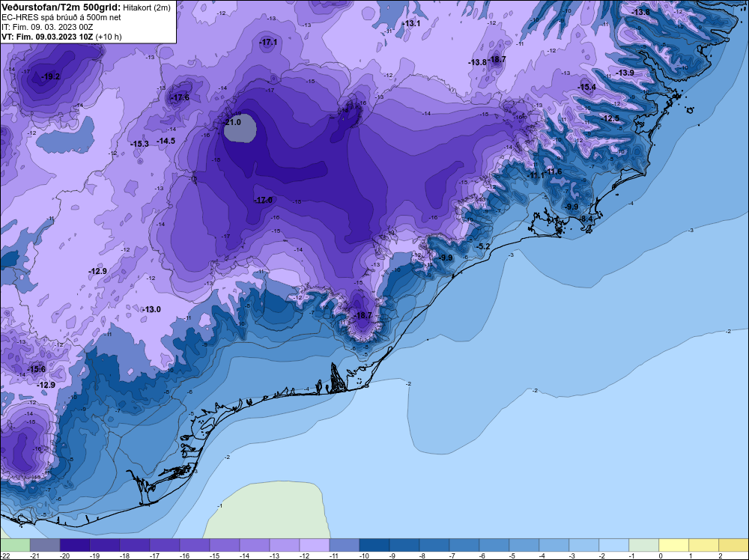Click the -12.5 temperature value
Viewport: 749px width, 560px height.
[610, 118]
